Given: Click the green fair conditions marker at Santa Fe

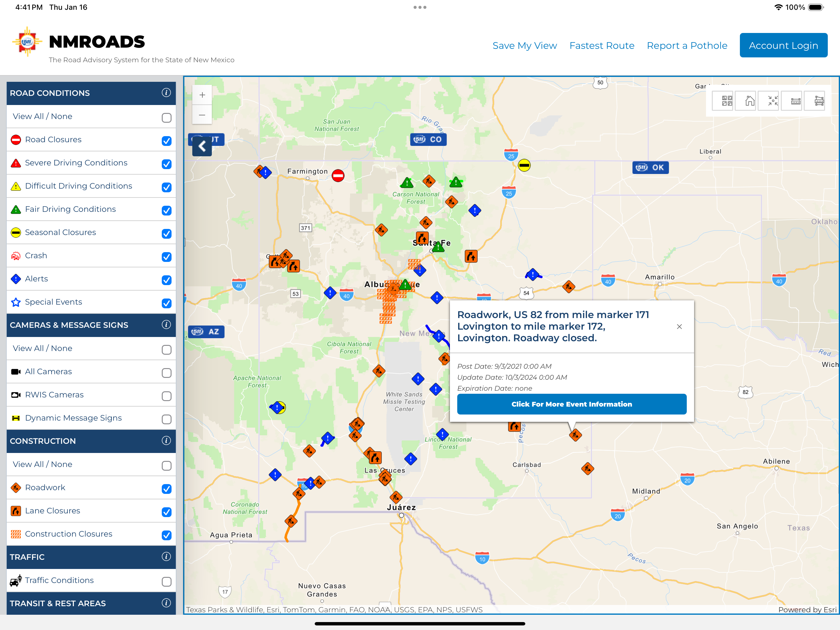Looking at the screenshot, I should [438, 247].
